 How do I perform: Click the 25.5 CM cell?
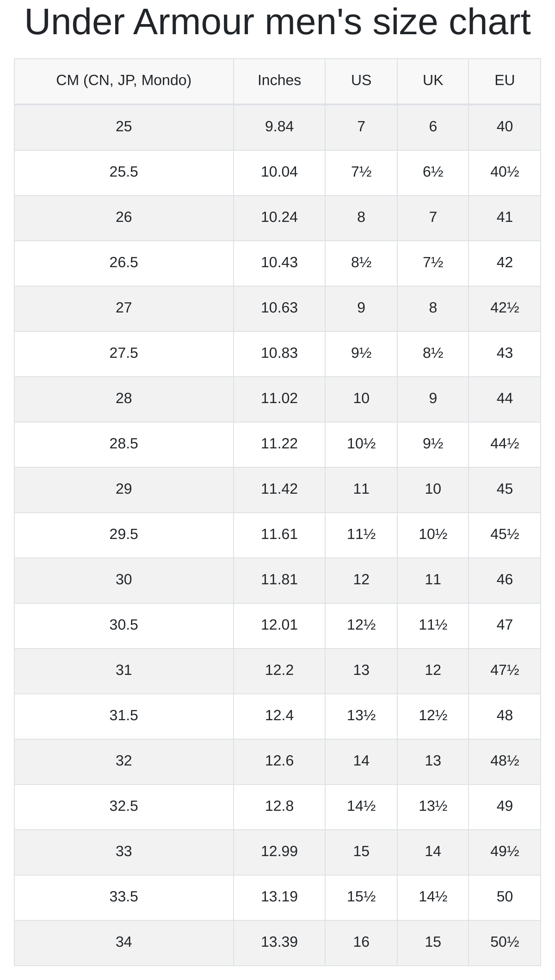click(124, 172)
